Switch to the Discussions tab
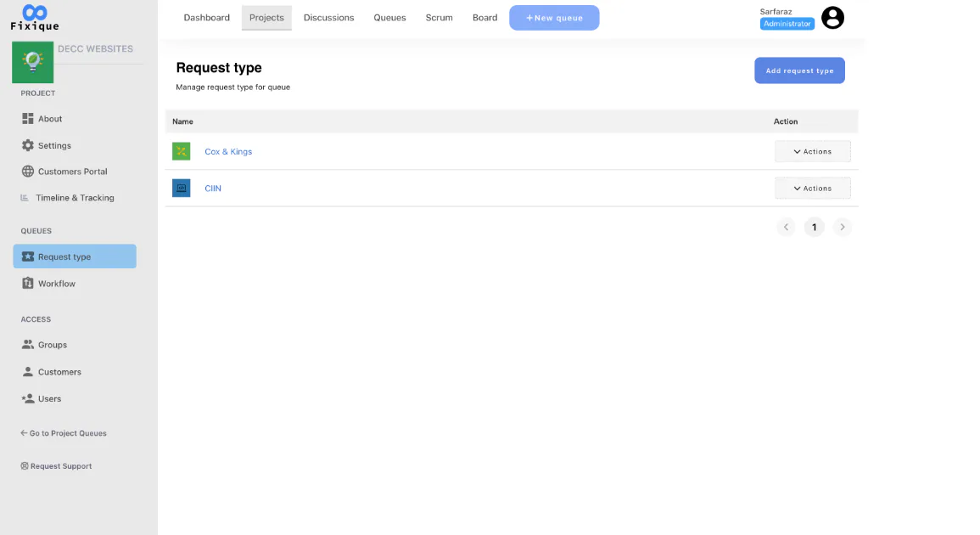 click(328, 18)
